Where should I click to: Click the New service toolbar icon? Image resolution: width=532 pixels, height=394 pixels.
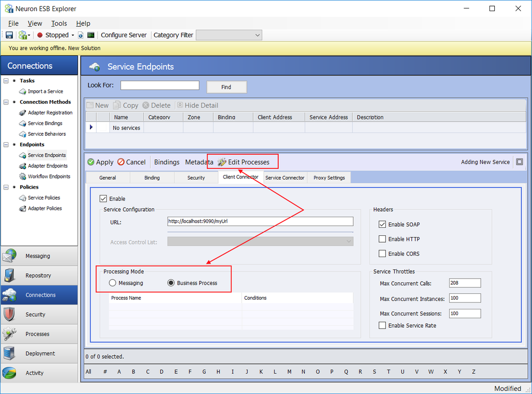[x=98, y=105]
